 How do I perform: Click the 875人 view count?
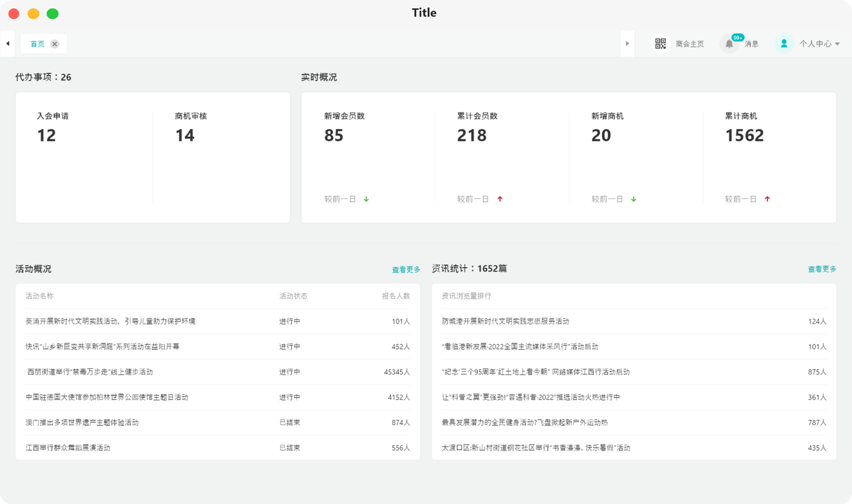tap(817, 371)
